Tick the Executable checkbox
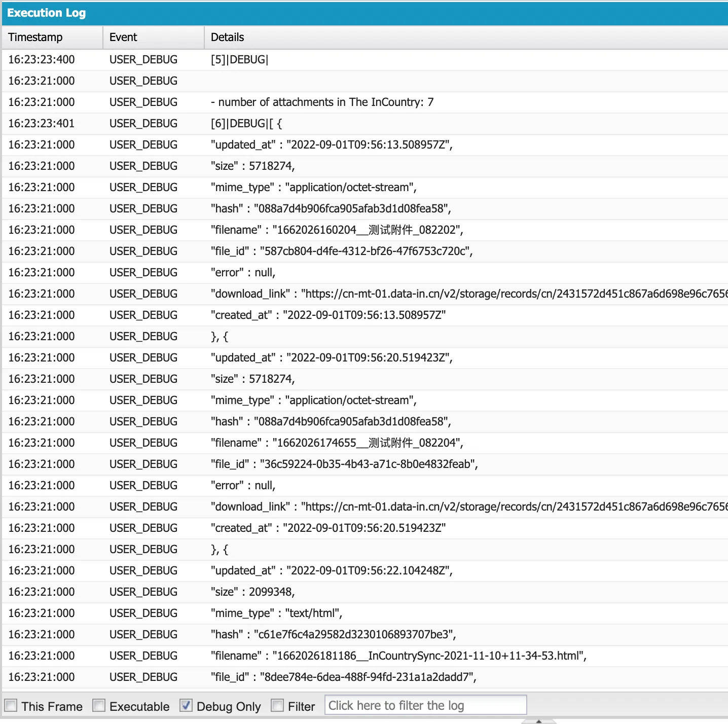Image resolution: width=728 pixels, height=724 pixels. coord(99,706)
